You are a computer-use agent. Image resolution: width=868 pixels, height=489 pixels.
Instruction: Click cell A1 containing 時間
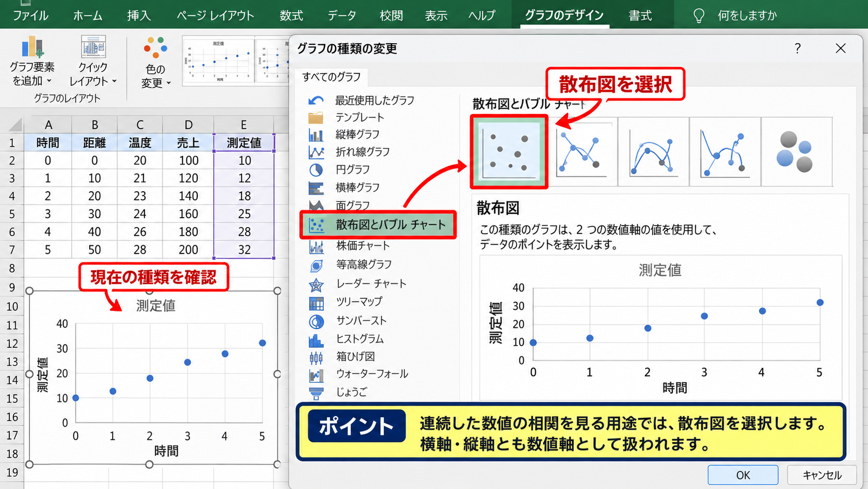click(x=48, y=142)
